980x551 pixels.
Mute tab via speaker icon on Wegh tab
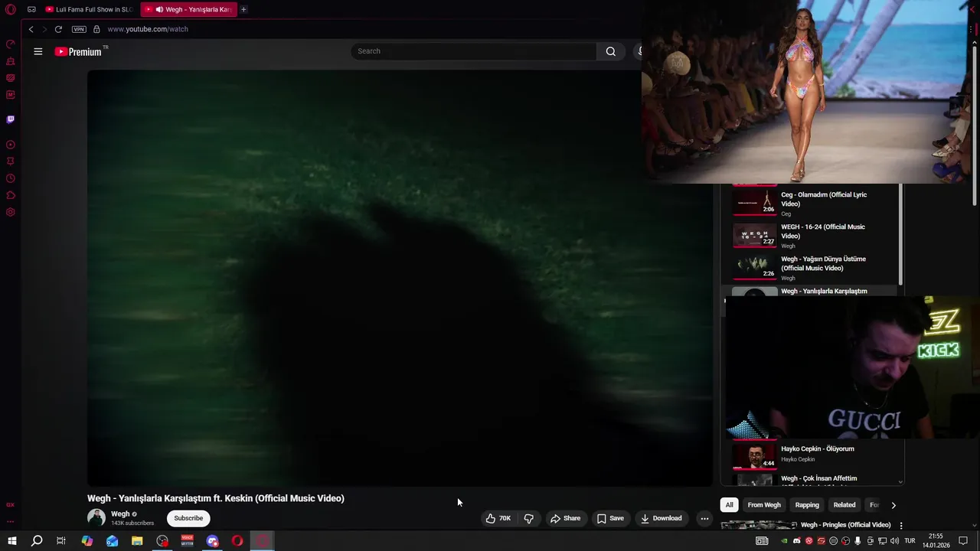(x=159, y=10)
